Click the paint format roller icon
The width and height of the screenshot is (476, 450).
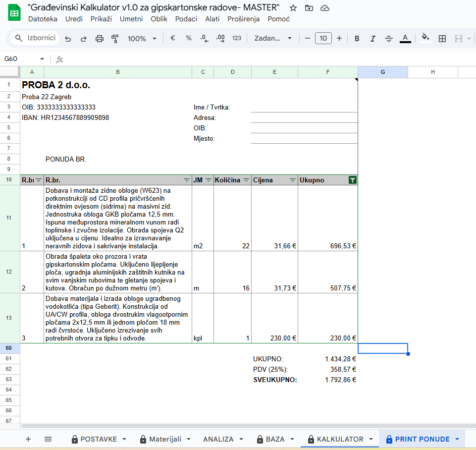(x=115, y=39)
